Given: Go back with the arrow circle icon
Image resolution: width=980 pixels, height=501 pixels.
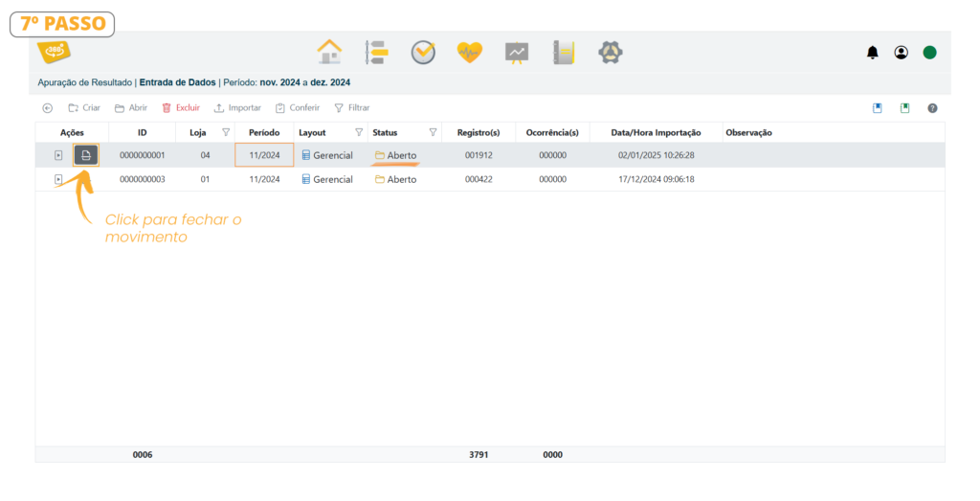Looking at the screenshot, I should 48,108.
